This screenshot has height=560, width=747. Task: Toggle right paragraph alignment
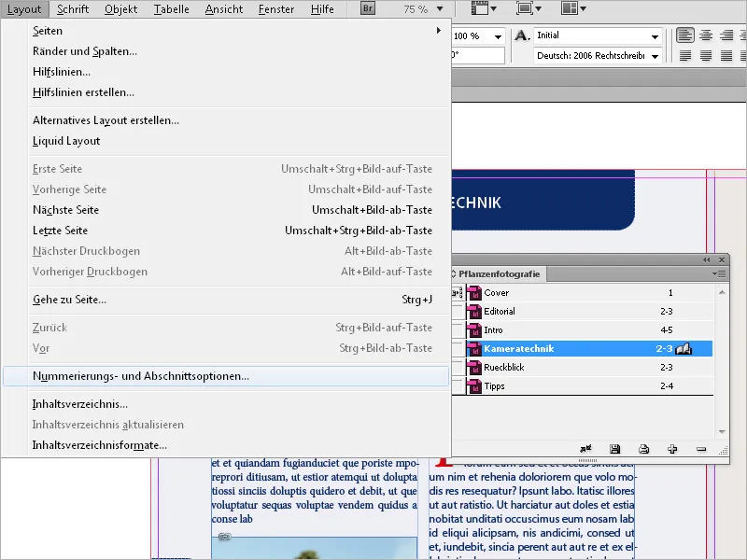pos(725,35)
